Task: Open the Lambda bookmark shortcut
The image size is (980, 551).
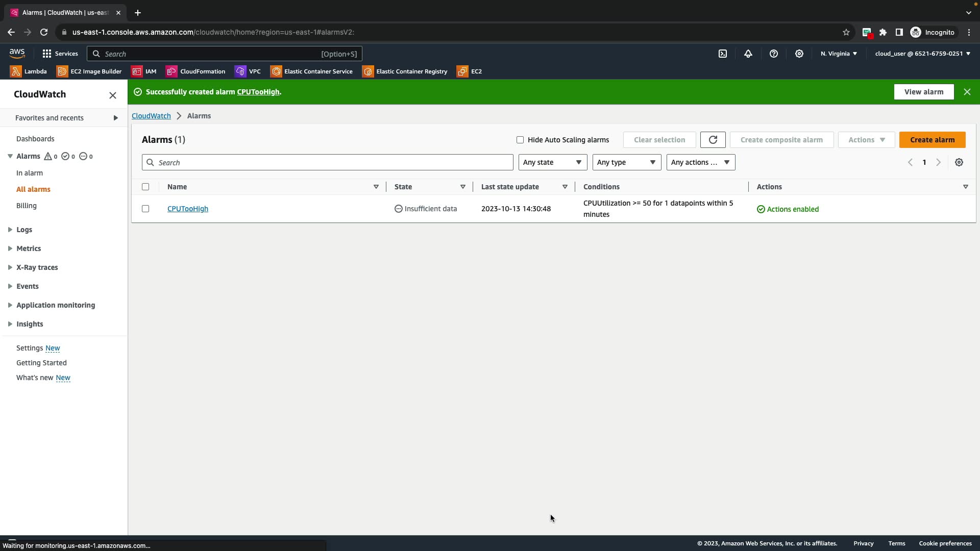Action: coord(29,71)
